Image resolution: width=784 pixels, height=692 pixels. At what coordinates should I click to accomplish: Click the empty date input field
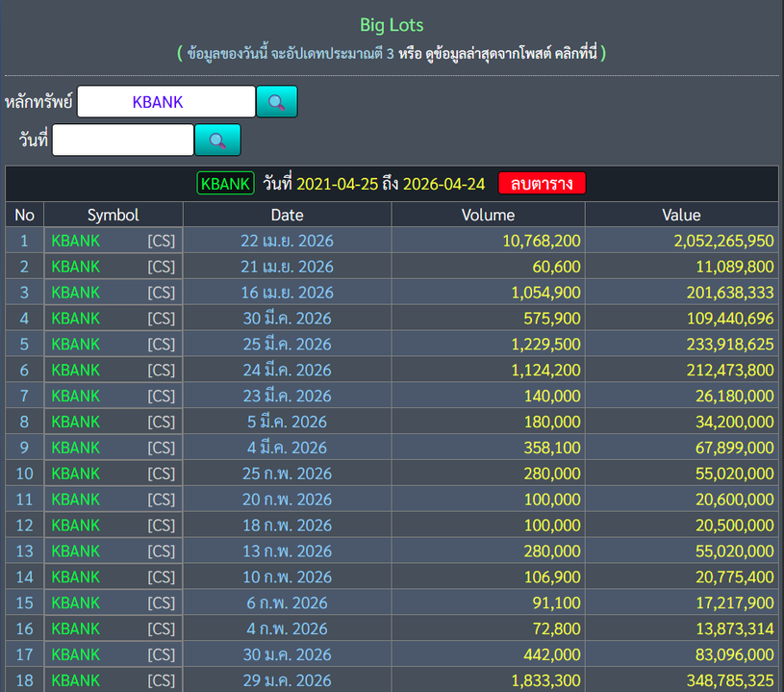[123, 140]
